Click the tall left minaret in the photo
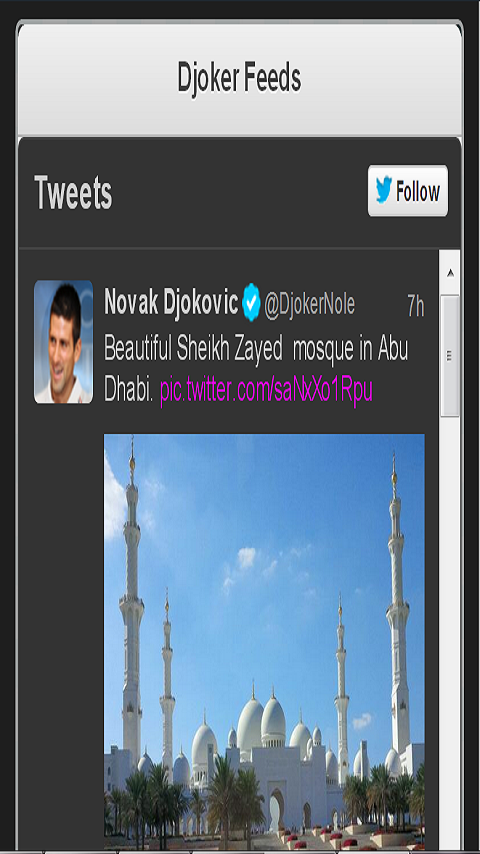Viewport: 480px width, 854px height. coord(132,610)
